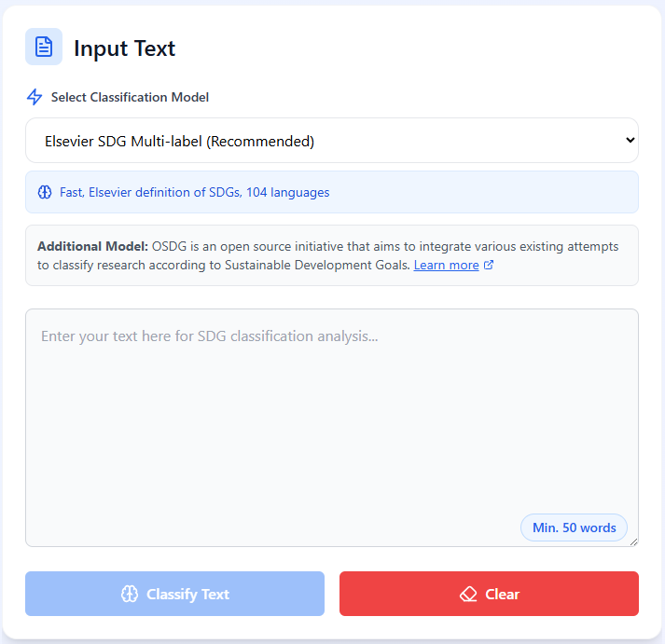This screenshot has width=665, height=644.
Task: Click the text area resize handle
Action: 633,541
